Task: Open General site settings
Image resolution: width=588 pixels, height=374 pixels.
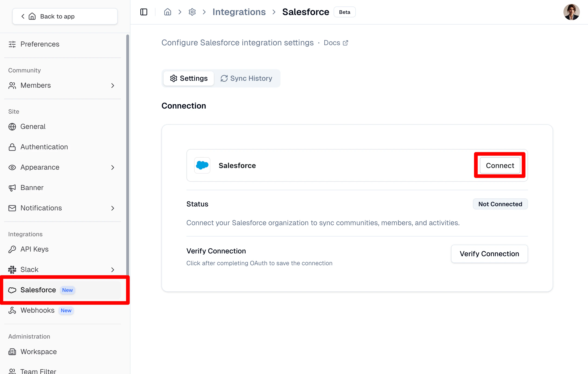Action: click(x=63, y=127)
